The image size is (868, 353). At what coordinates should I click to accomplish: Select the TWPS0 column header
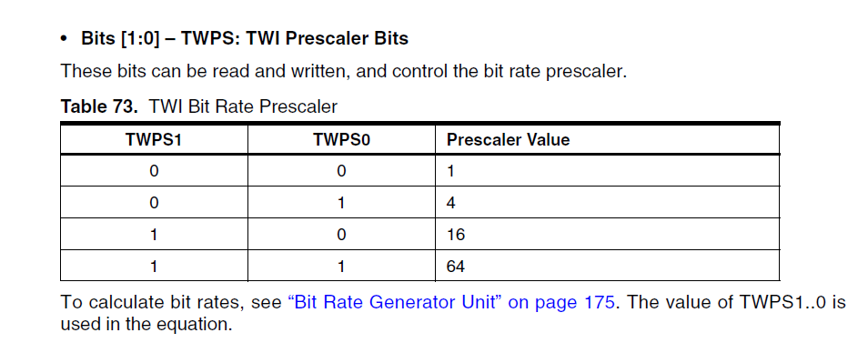341,139
